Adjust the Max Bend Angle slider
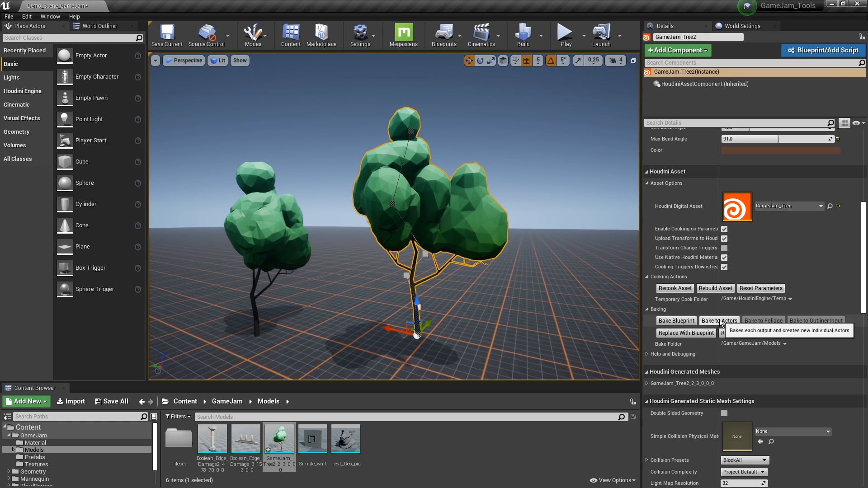This screenshot has height=488, width=868. (778, 139)
